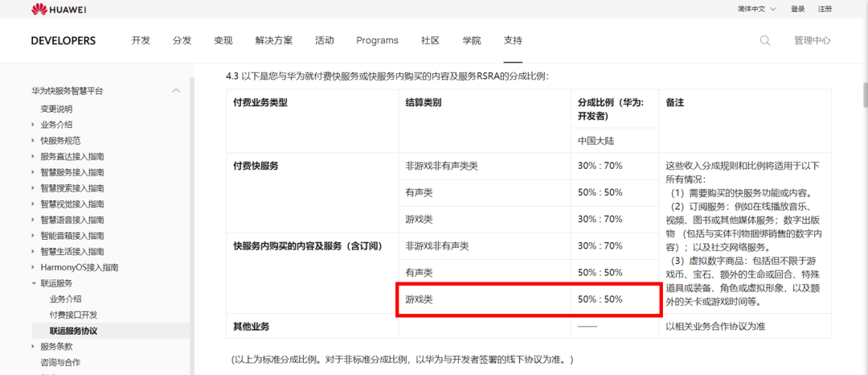The image size is (868, 375).
Task: Open the 学院 menu
Action: pos(472,40)
